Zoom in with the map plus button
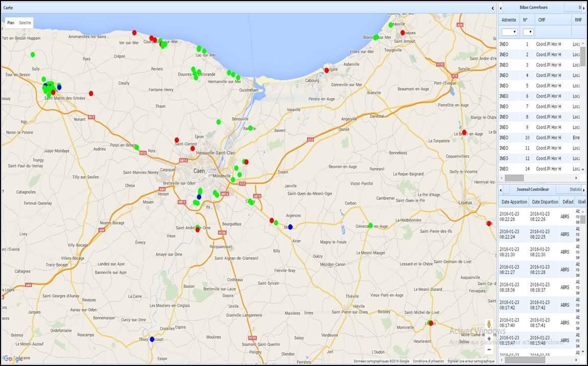This screenshot has width=588, height=366. [488, 338]
